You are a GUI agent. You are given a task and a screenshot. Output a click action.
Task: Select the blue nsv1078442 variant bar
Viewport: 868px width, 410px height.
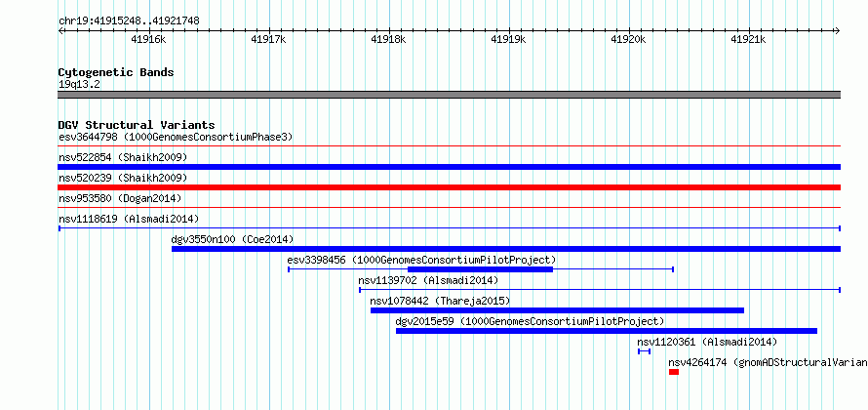557,310
